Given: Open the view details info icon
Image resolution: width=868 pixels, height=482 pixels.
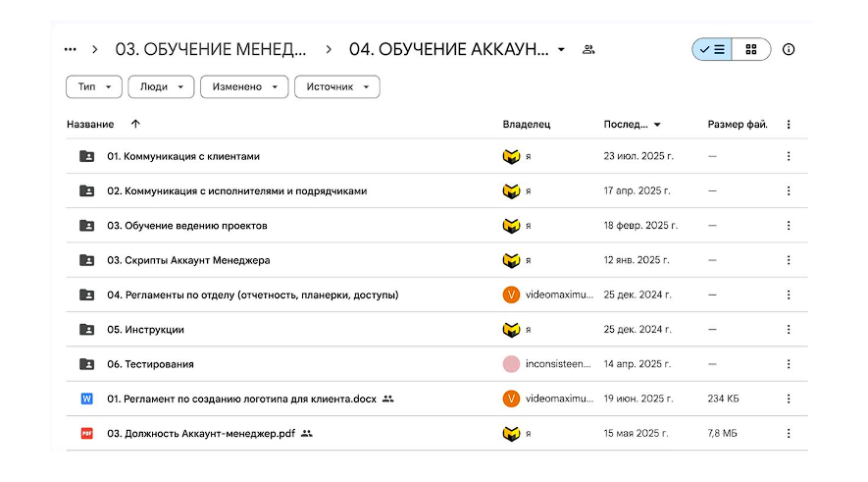Looking at the screenshot, I should pyautogui.click(x=789, y=49).
